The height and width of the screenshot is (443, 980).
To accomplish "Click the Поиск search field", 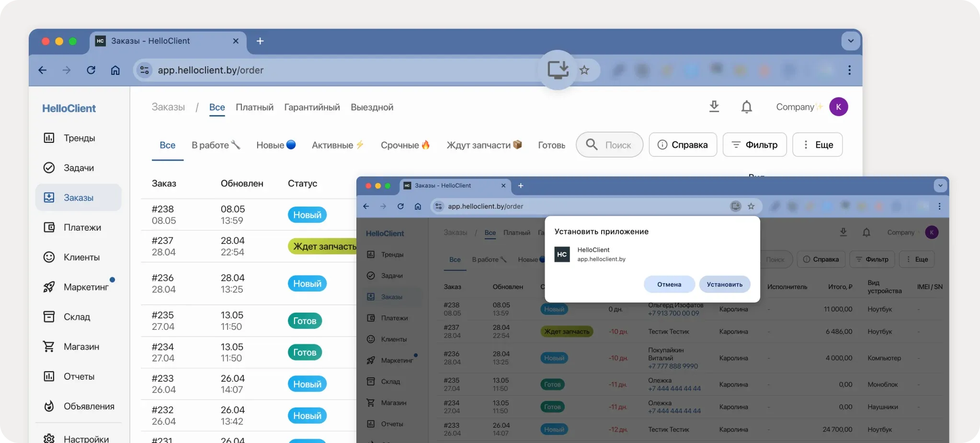I will pos(609,145).
